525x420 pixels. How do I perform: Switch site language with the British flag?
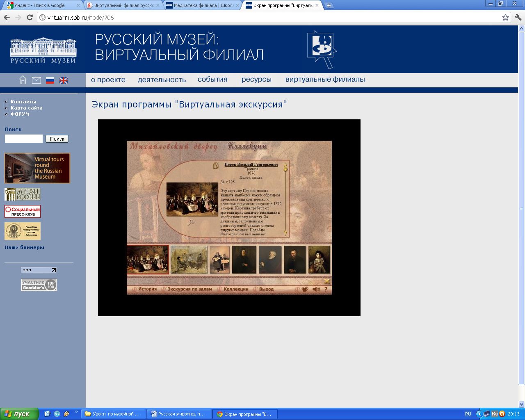64,80
